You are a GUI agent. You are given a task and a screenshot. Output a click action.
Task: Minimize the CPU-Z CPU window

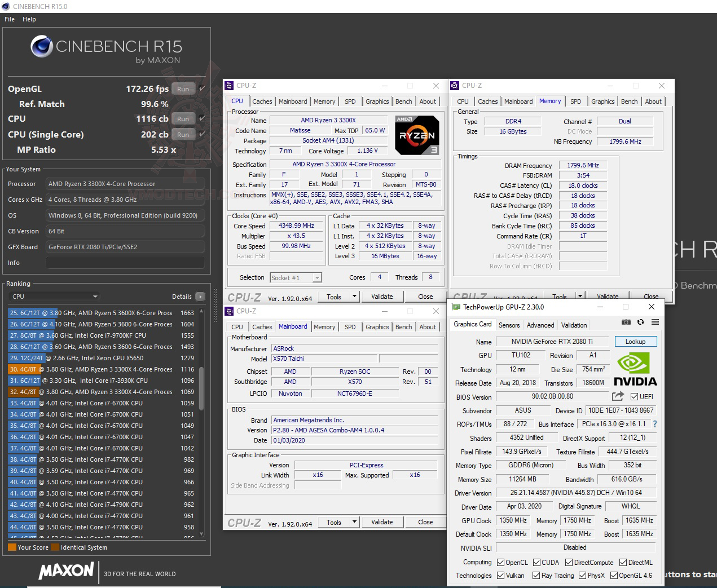pyautogui.click(x=385, y=86)
